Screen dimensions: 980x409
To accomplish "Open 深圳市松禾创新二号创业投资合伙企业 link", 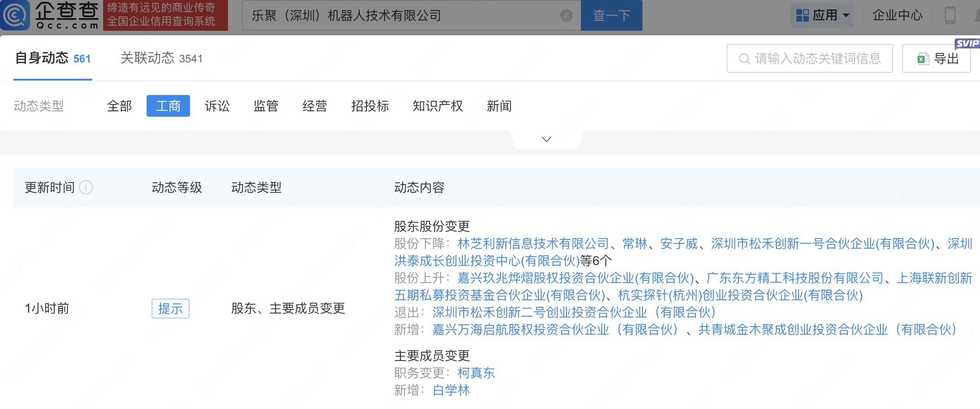I will [x=575, y=312].
